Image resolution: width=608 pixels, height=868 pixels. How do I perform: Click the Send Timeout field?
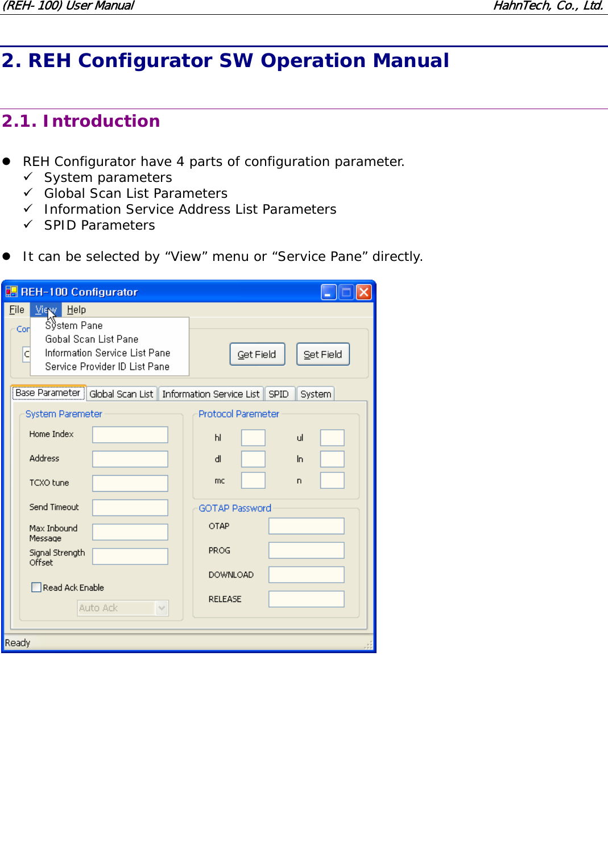click(130, 506)
